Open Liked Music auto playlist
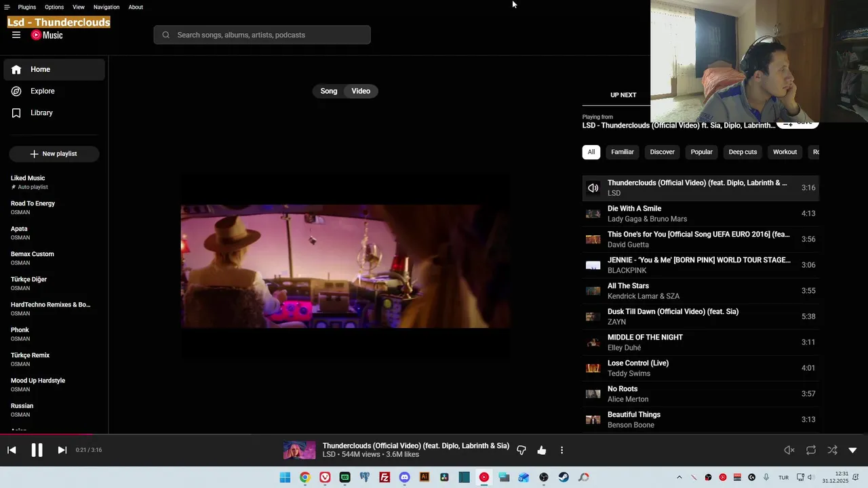Screen dimensions: 868x488 point(54,182)
